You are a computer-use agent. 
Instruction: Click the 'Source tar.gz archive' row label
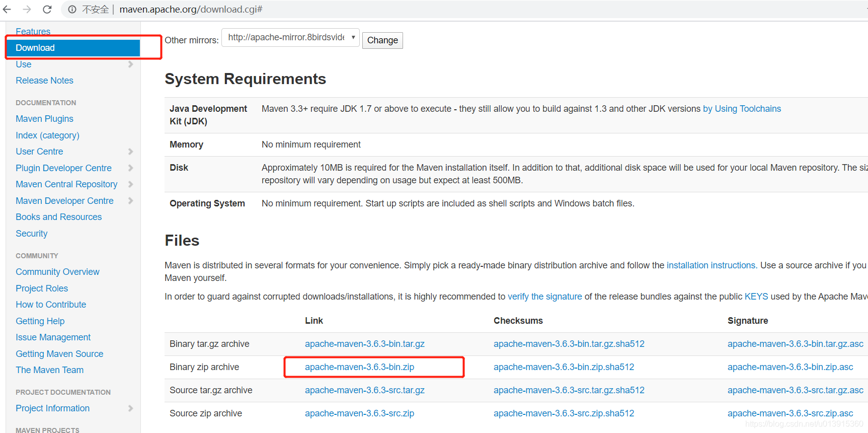pos(211,390)
